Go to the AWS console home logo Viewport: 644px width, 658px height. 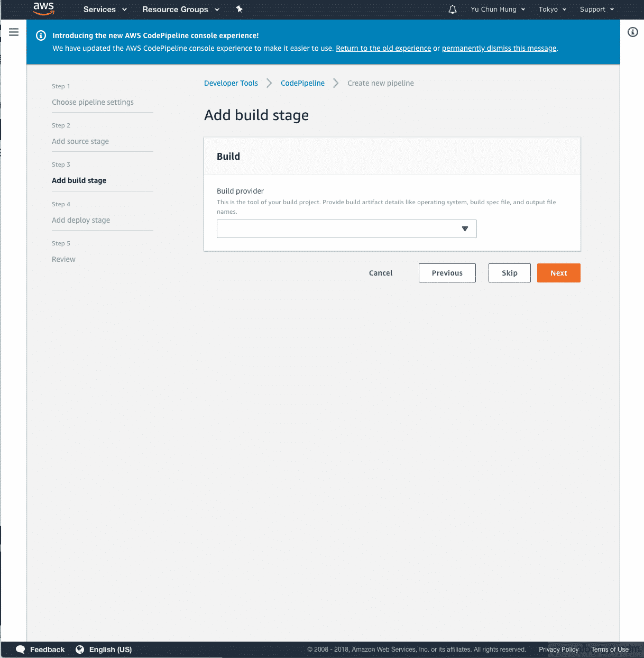44,9
